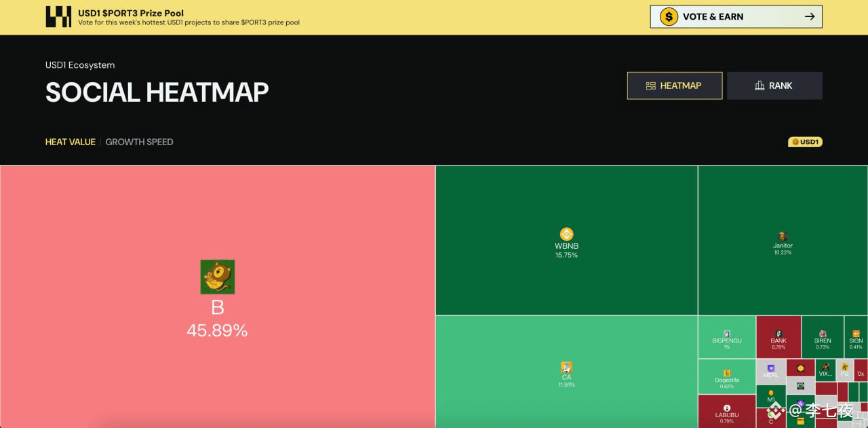Click the B token lion icon

click(218, 277)
